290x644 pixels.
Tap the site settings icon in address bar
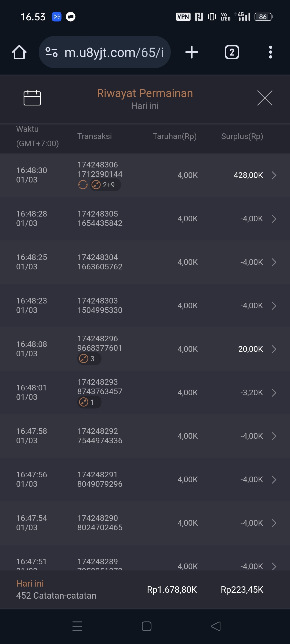click(52, 52)
